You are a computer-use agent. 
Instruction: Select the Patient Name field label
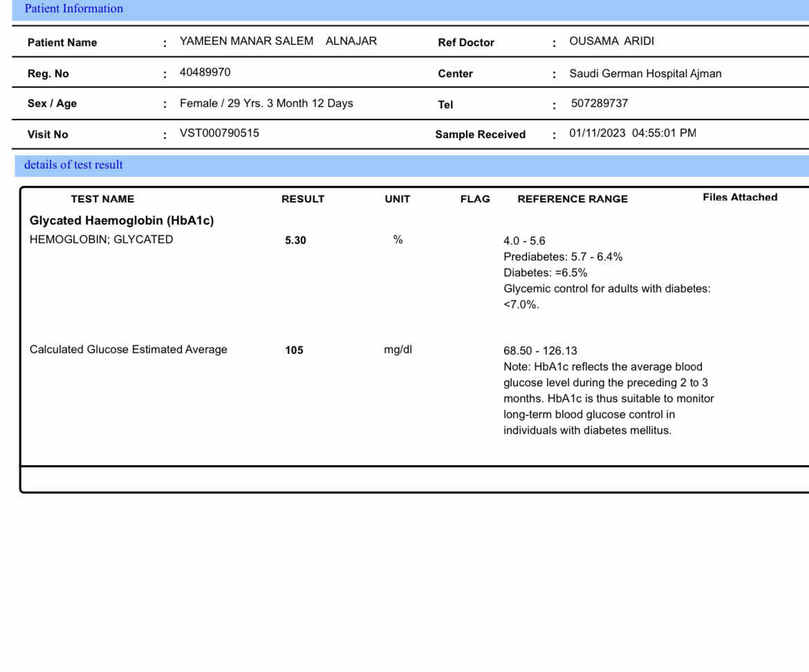(62, 43)
